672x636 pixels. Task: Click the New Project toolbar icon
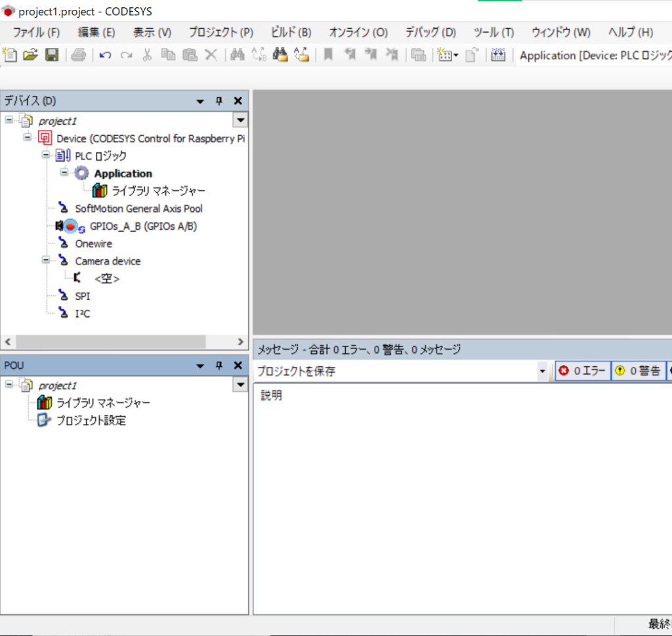[x=10, y=55]
